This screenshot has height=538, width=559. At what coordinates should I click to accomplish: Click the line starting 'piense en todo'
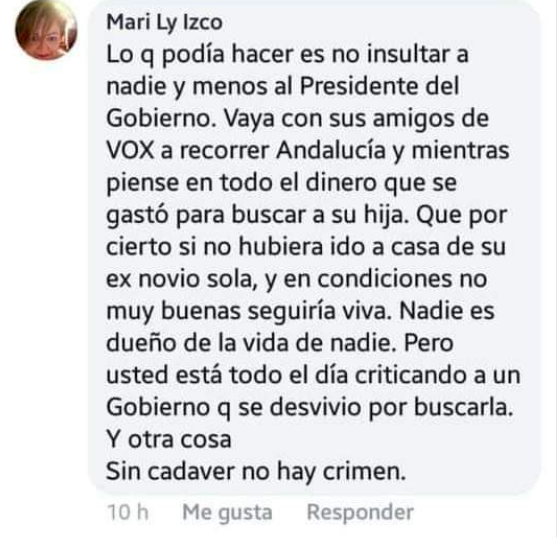coord(282,184)
